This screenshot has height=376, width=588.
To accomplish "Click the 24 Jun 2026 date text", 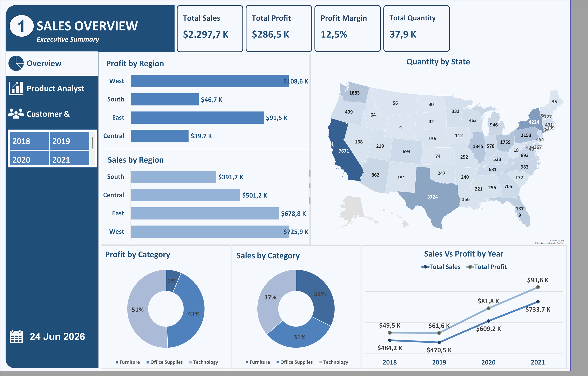I will (57, 337).
